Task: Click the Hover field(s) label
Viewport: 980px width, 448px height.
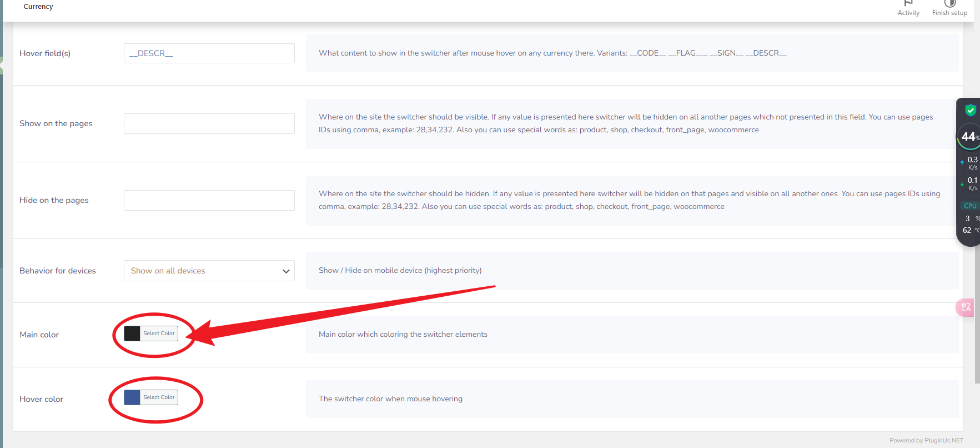Action: click(45, 53)
